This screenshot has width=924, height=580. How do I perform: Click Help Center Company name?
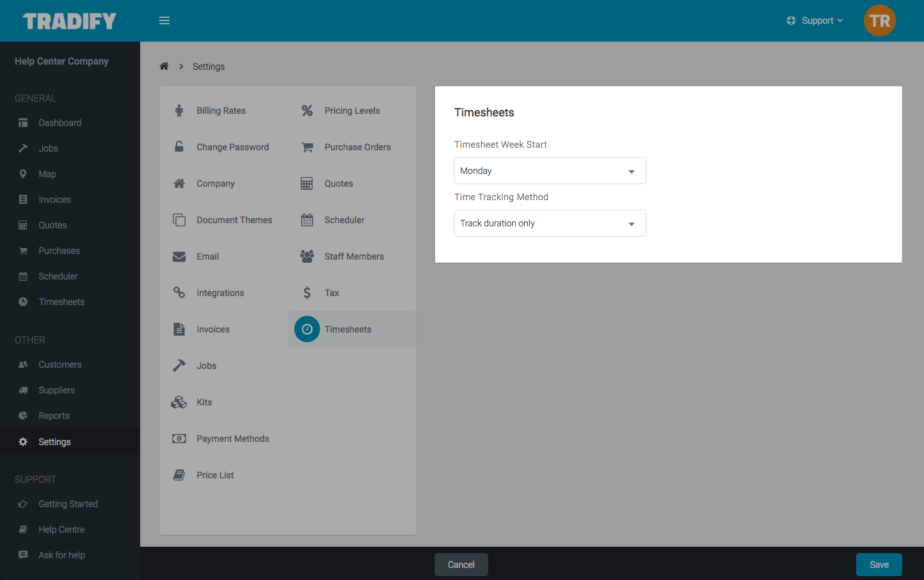(61, 61)
